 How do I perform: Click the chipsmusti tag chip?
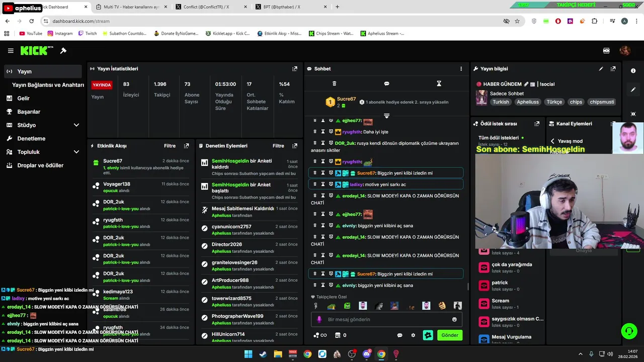click(602, 102)
